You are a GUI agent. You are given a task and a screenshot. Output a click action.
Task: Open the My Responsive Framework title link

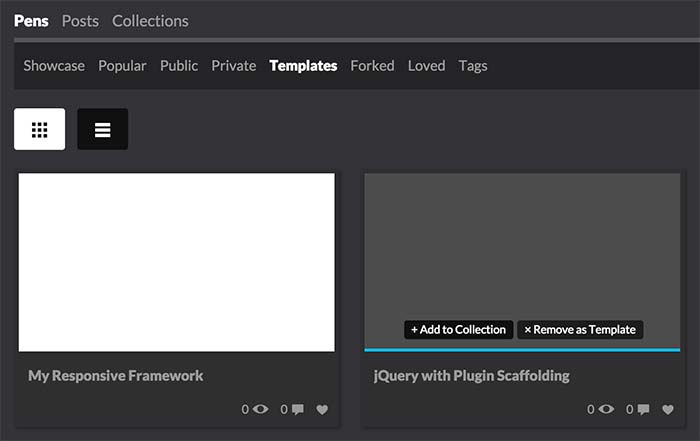pyautogui.click(x=116, y=376)
